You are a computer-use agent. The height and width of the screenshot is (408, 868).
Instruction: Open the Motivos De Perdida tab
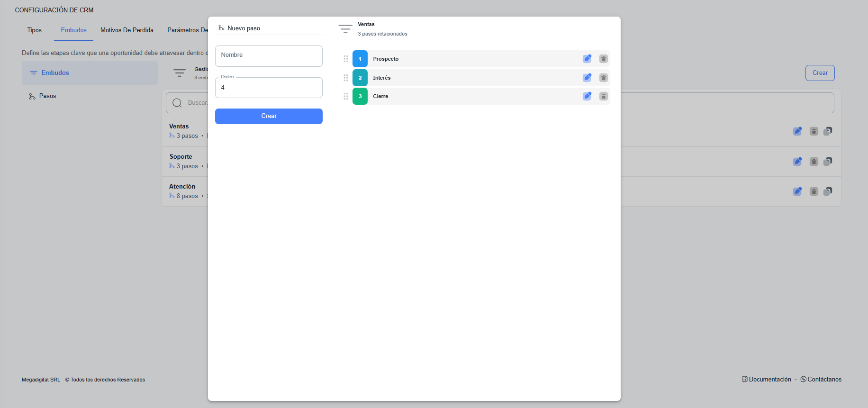[x=127, y=30]
